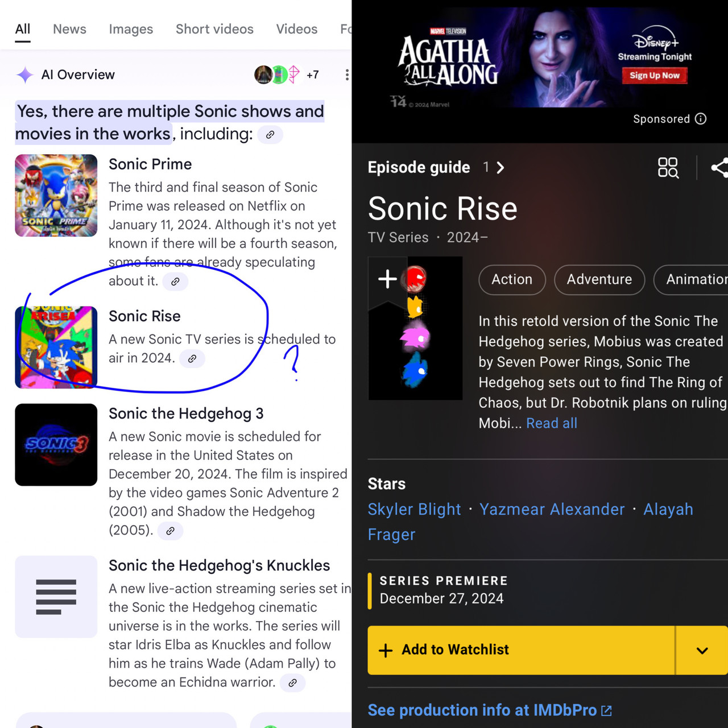Viewport: 728px width, 728px height.
Task: Click Read all to expand the plot
Action: point(552,424)
